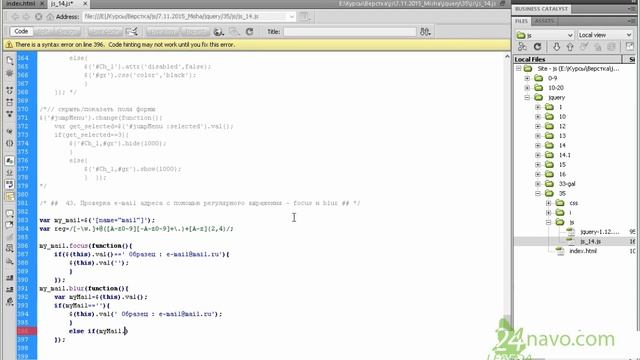Switch to the Files panel tab
This screenshot has height=360, width=640.
[521, 21]
